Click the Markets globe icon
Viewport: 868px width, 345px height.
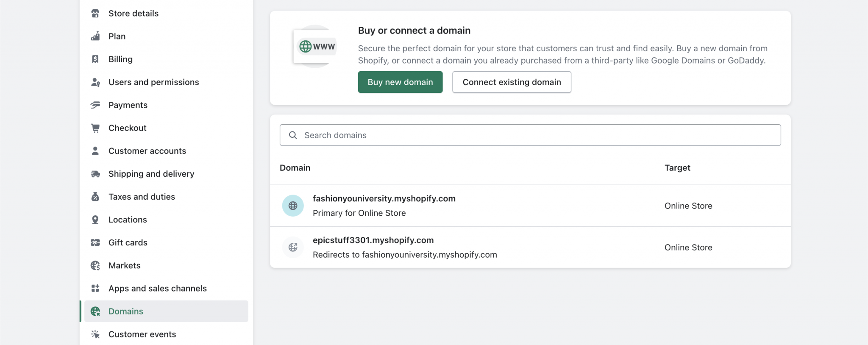tap(95, 265)
